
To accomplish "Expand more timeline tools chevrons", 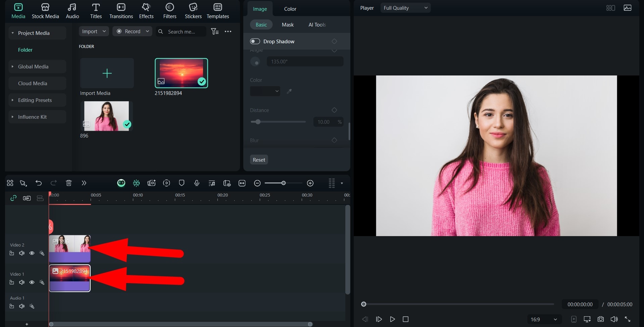I will (84, 183).
